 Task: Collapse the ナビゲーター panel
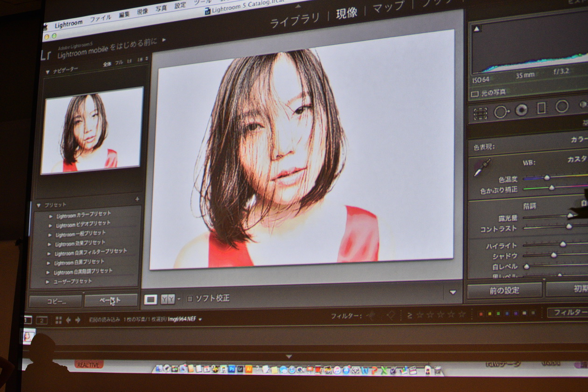pyautogui.click(x=48, y=72)
